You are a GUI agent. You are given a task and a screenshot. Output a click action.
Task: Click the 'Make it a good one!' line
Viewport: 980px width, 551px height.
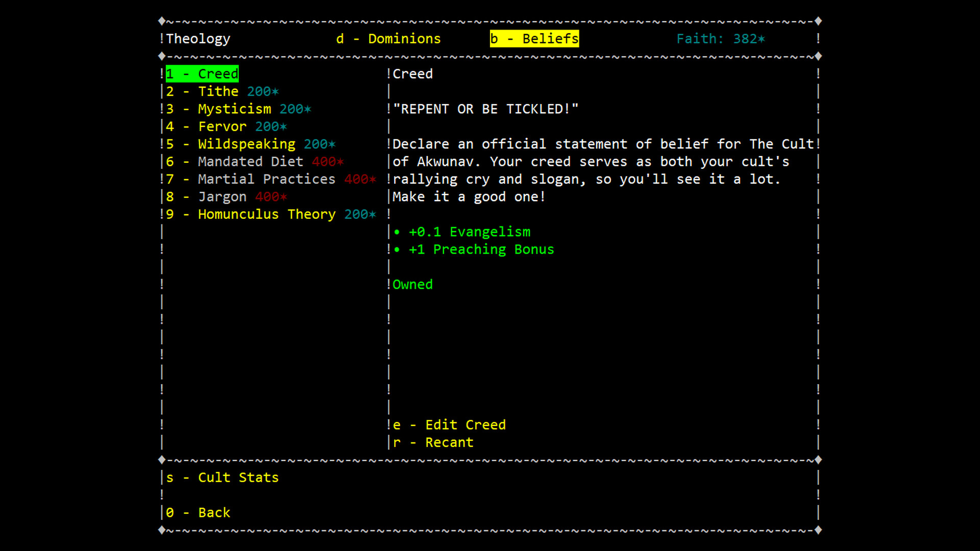(469, 197)
